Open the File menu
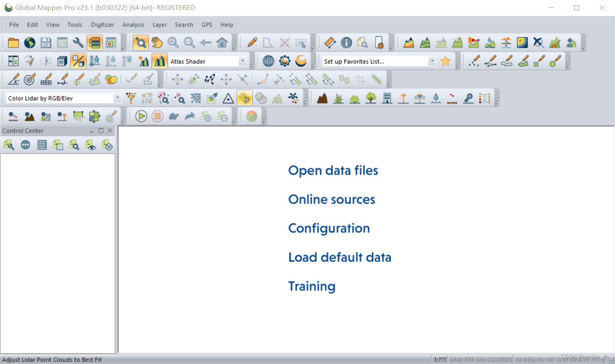615x364 pixels. (14, 25)
